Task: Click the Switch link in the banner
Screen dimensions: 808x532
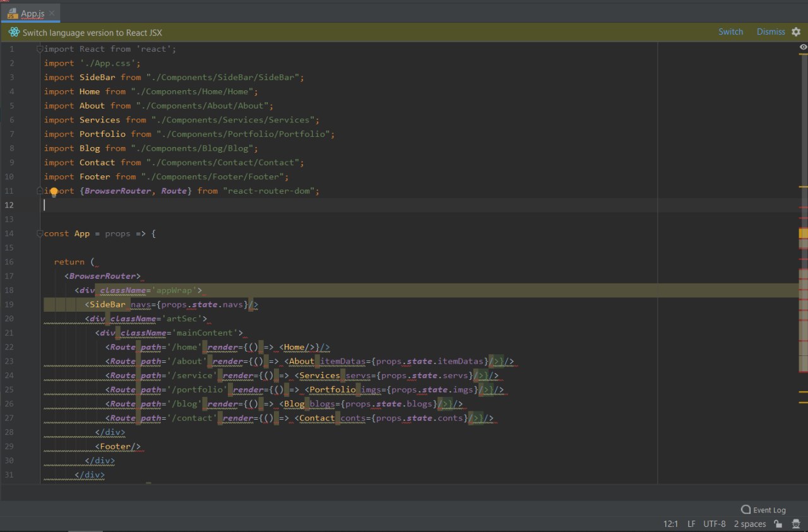Action: 730,32
